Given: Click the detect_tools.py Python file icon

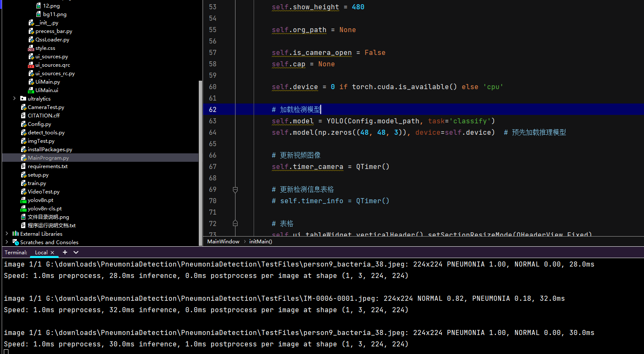Looking at the screenshot, I should [23, 133].
